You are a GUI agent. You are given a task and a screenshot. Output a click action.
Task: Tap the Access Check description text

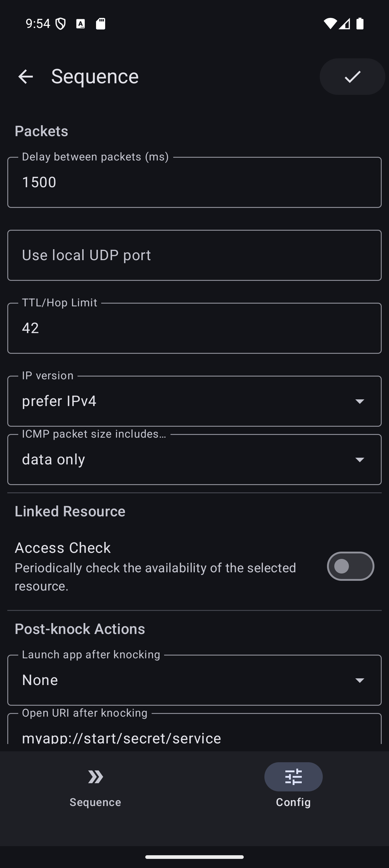click(x=155, y=577)
